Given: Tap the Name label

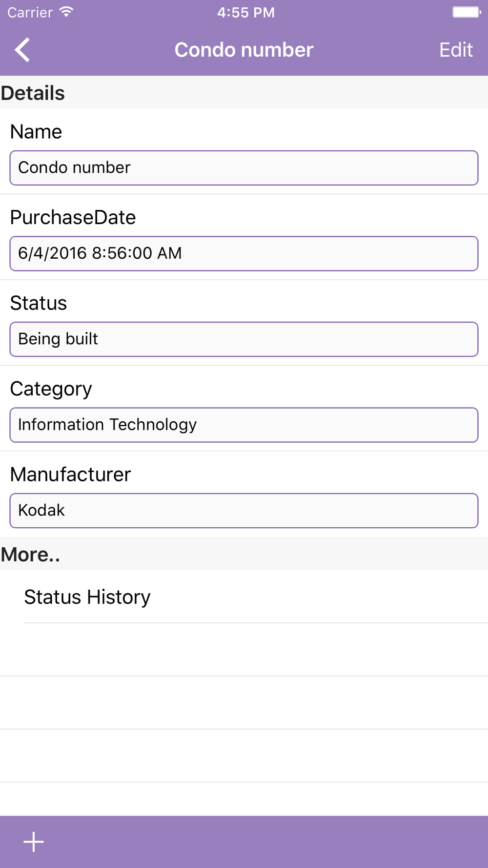Looking at the screenshot, I should 36,132.
